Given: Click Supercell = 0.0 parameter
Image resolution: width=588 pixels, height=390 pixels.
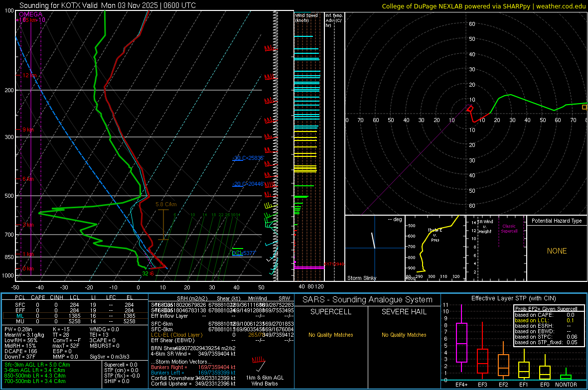Looking at the screenshot, I should click(121, 365).
